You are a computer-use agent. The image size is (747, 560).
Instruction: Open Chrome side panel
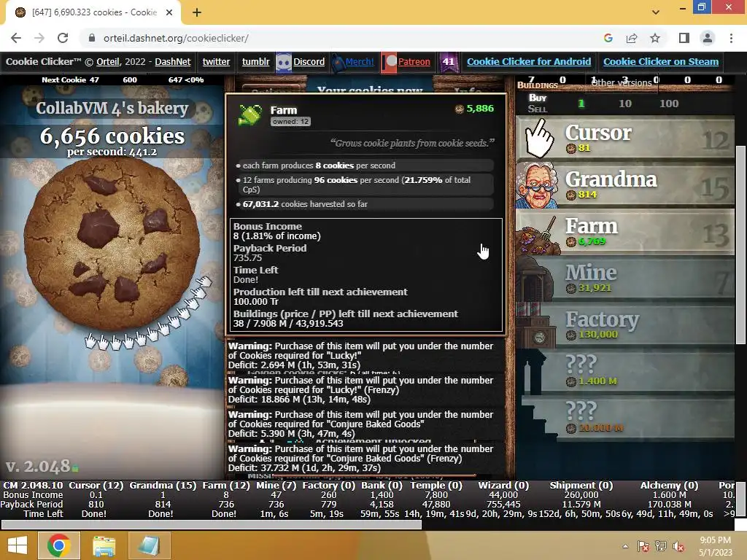point(684,38)
